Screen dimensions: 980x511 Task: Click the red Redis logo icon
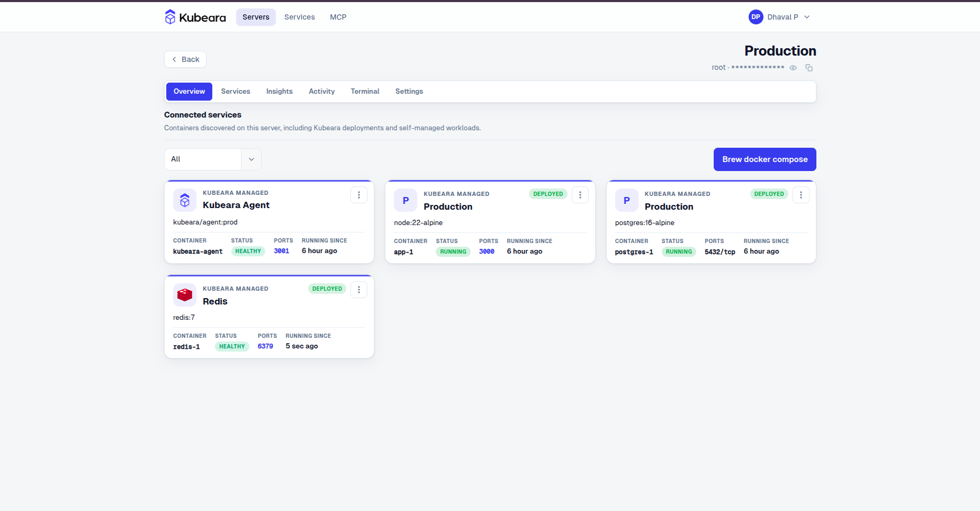point(185,295)
